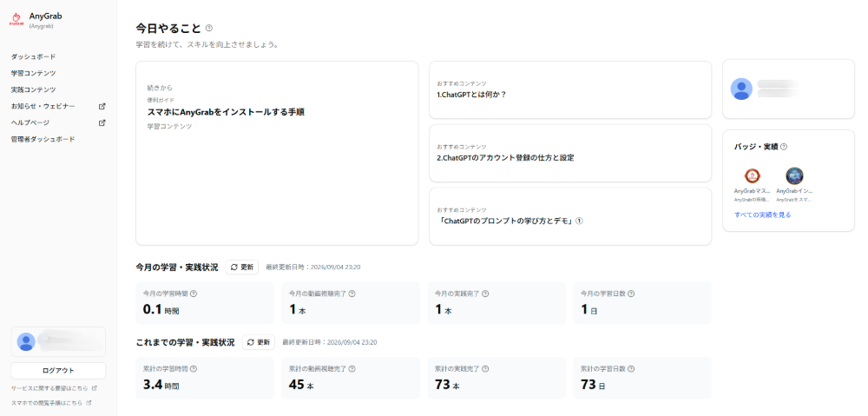The height and width of the screenshot is (416, 868).
Task: Click the profile avatar in the top-right card
Action: tap(741, 89)
